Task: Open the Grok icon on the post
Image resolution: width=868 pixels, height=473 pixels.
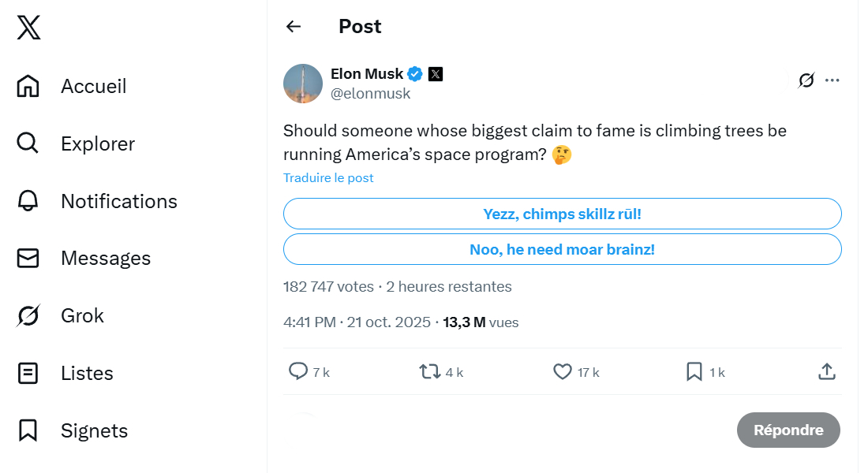Action: (806, 80)
